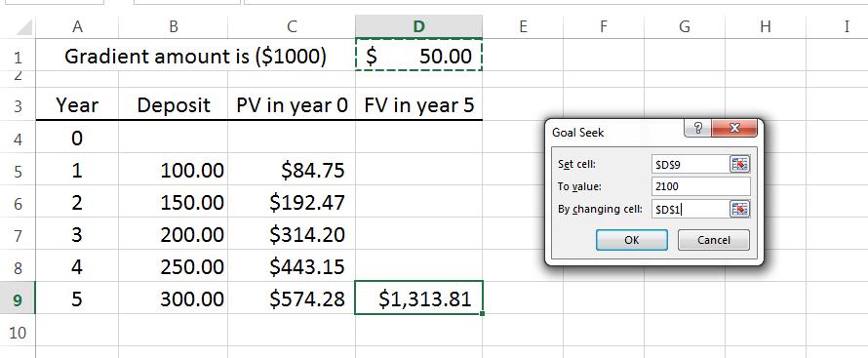Select cell D1 showing $50.00

click(x=419, y=57)
